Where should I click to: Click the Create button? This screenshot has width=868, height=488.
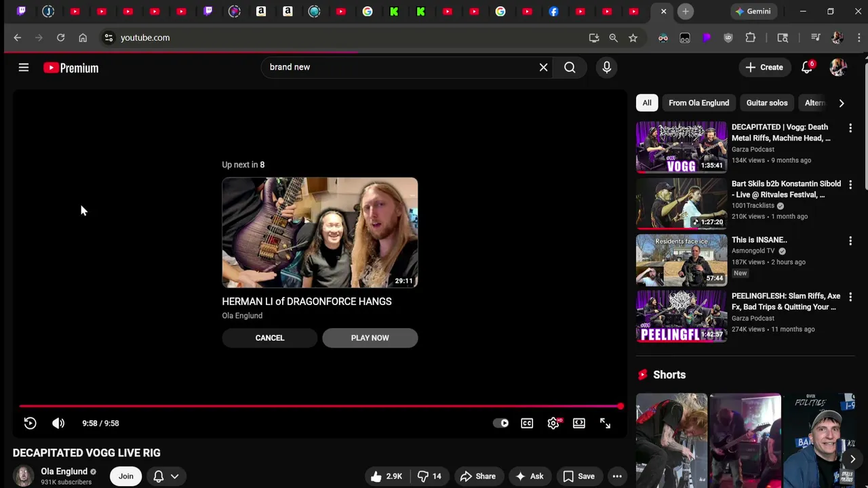point(764,67)
